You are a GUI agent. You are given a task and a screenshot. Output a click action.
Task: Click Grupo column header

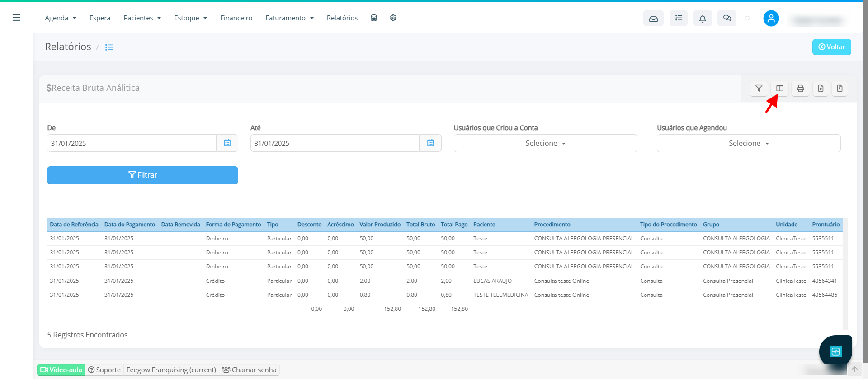711,225
